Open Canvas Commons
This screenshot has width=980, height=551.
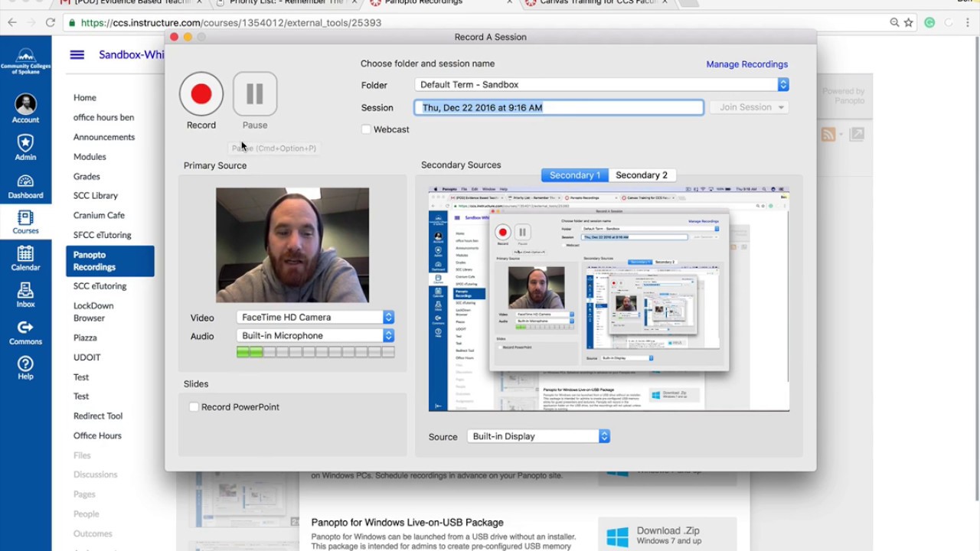click(25, 333)
